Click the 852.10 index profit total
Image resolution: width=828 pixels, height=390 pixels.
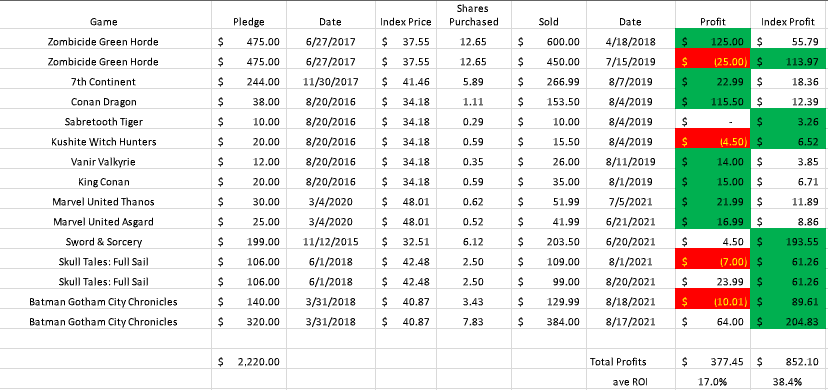click(789, 362)
